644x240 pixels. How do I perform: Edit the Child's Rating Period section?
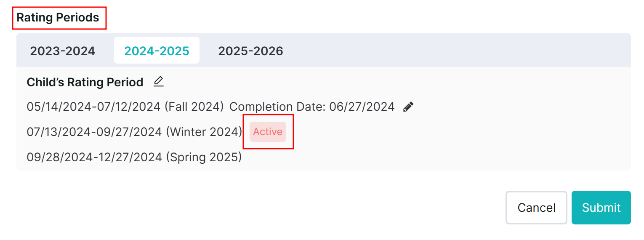pyautogui.click(x=158, y=82)
